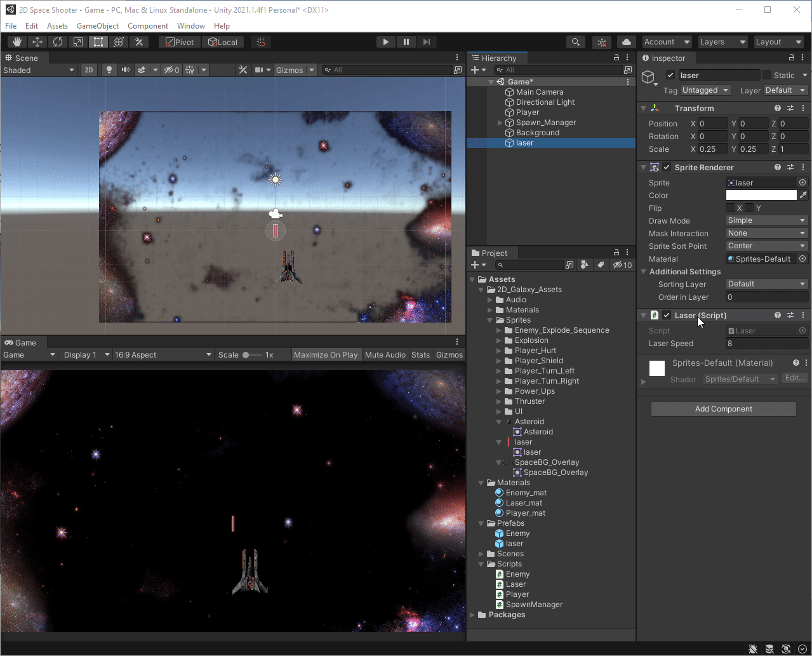Open the Account dropdown
812x656 pixels.
[x=667, y=42]
